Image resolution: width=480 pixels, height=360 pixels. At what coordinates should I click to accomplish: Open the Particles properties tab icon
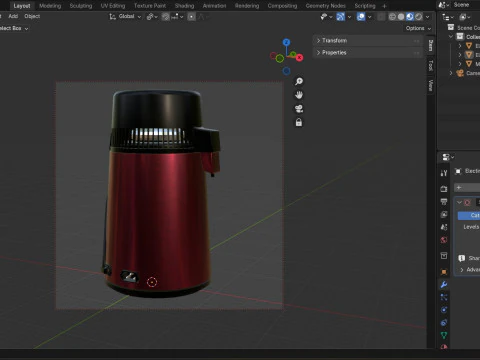tap(444, 297)
